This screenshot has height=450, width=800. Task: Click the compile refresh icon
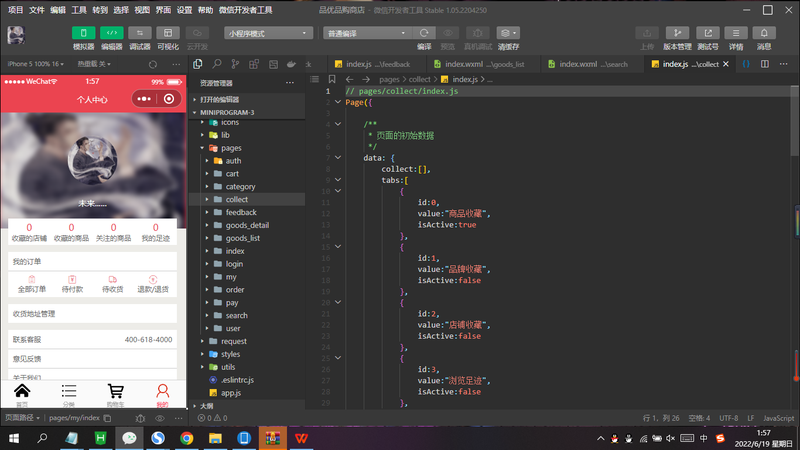(x=423, y=33)
